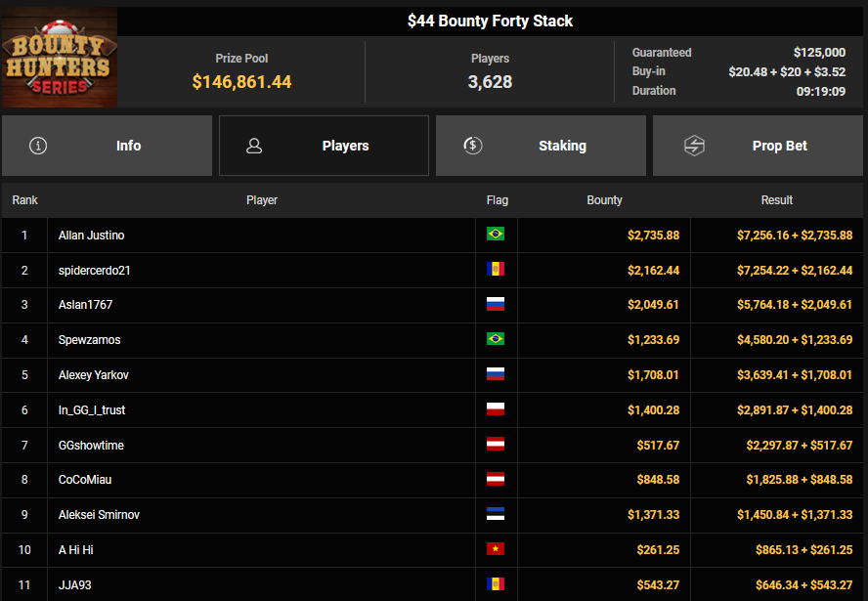Viewport: 868px width, 601px height.
Task: Click the Bounty column header
Action: pyautogui.click(x=604, y=200)
